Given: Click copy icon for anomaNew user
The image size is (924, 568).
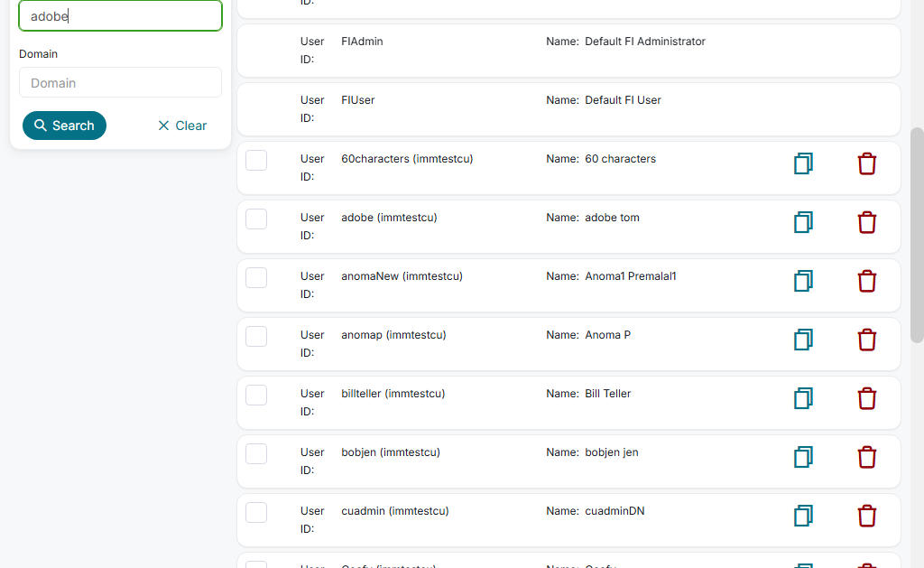Looking at the screenshot, I should point(803,281).
